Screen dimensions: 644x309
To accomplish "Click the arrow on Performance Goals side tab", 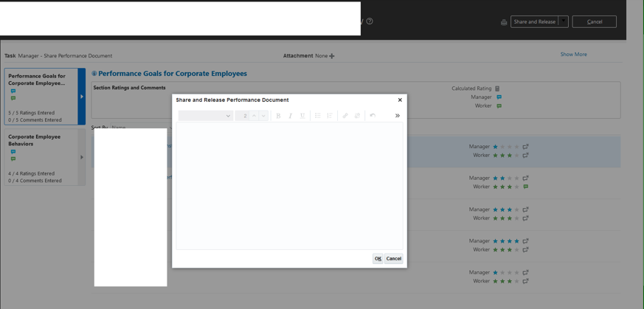I will click(82, 97).
